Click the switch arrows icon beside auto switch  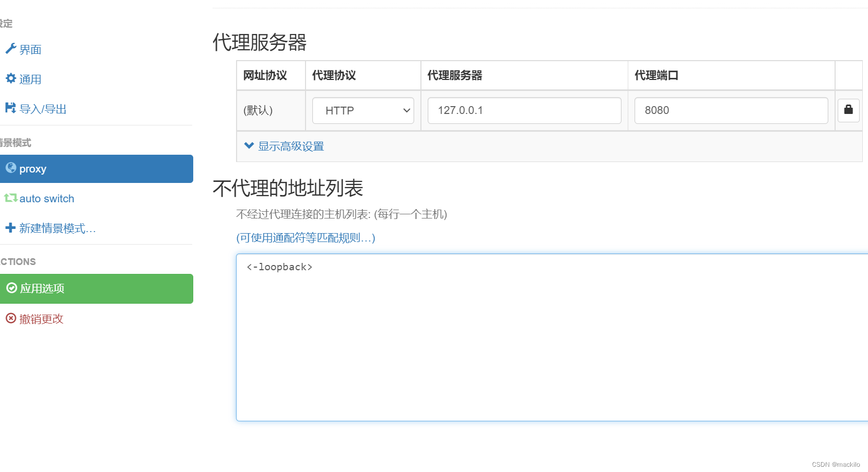[x=11, y=198]
